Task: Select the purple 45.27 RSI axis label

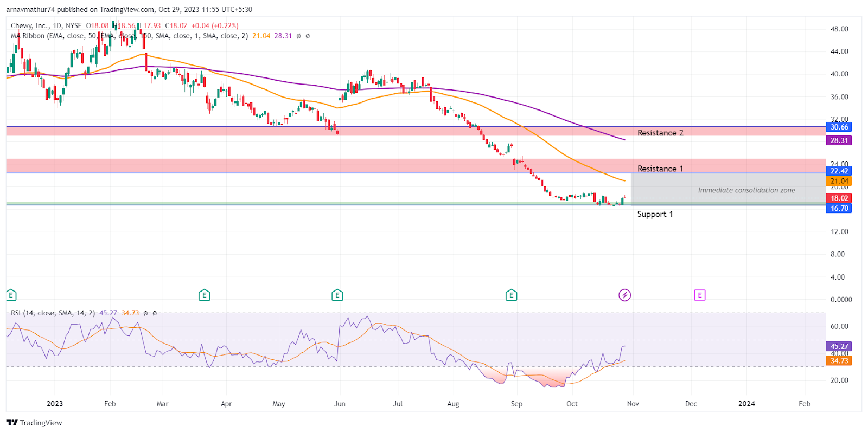Action: 839,346
